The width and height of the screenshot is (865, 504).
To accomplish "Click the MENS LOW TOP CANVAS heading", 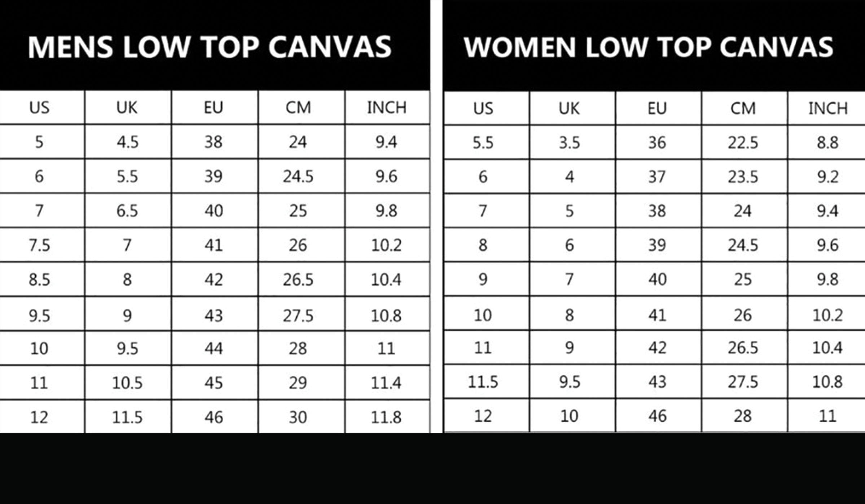I will click(210, 47).
